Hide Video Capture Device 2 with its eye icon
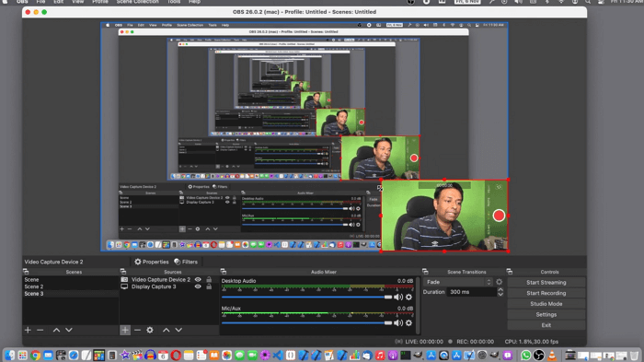 point(198,280)
